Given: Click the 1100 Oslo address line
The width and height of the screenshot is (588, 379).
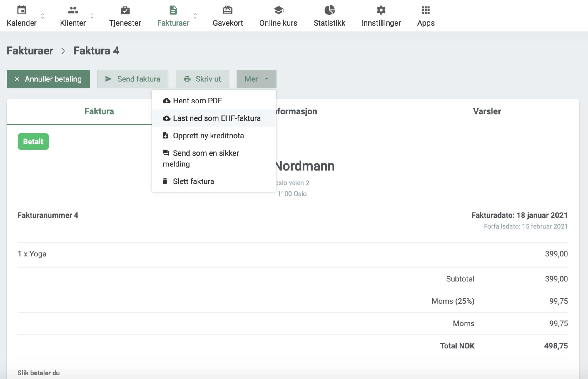Looking at the screenshot, I should click(x=292, y=194).
